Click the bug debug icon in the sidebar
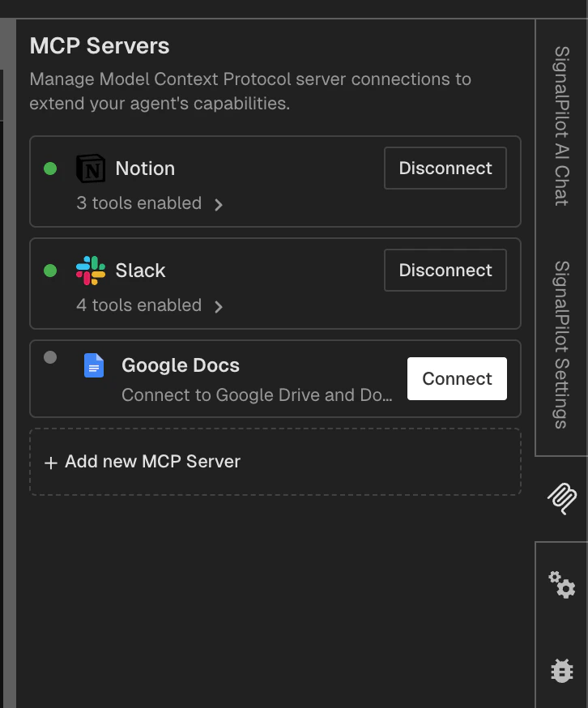 [562, 670]
